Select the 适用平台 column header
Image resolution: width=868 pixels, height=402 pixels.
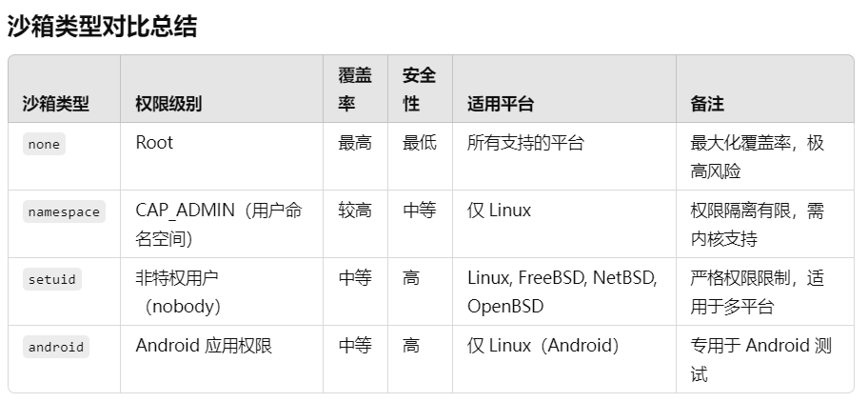tap(500, 104)
